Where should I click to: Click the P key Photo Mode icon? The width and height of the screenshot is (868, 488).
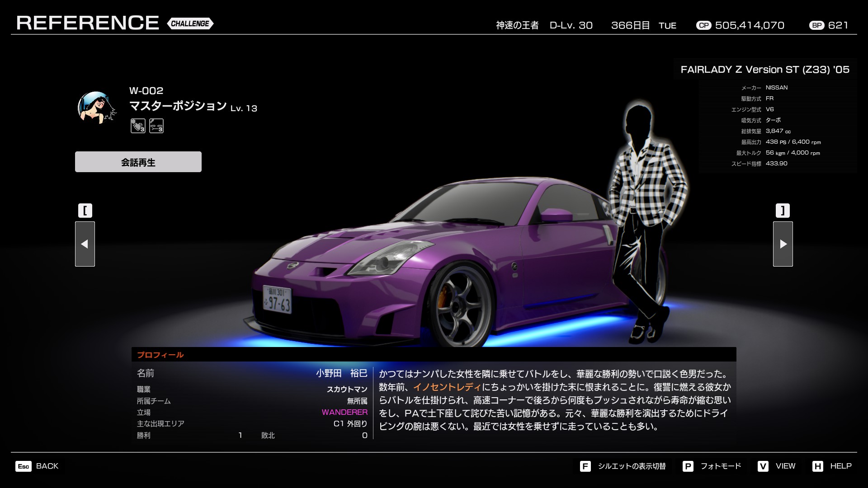click(x=688, y=466)
